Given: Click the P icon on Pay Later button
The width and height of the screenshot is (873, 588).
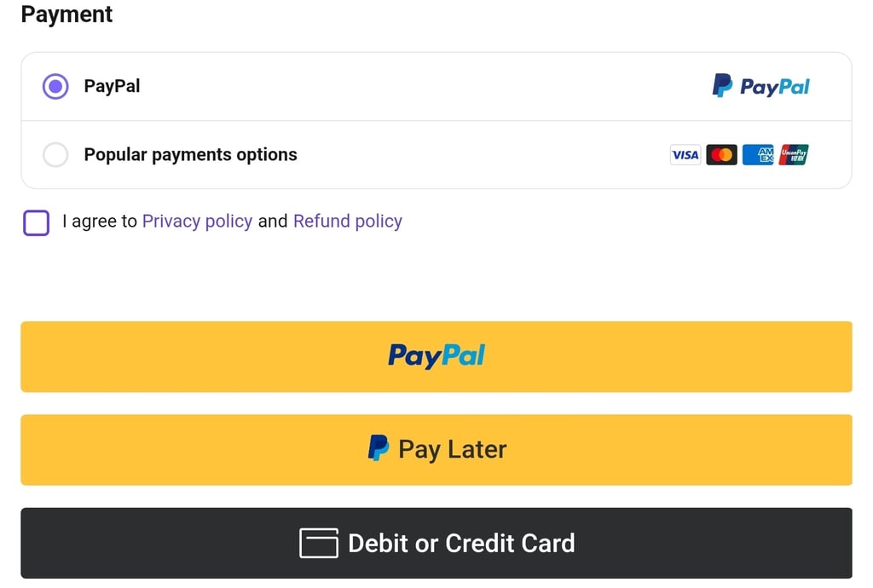Looking at the screenshot, I should click(379, 448).
